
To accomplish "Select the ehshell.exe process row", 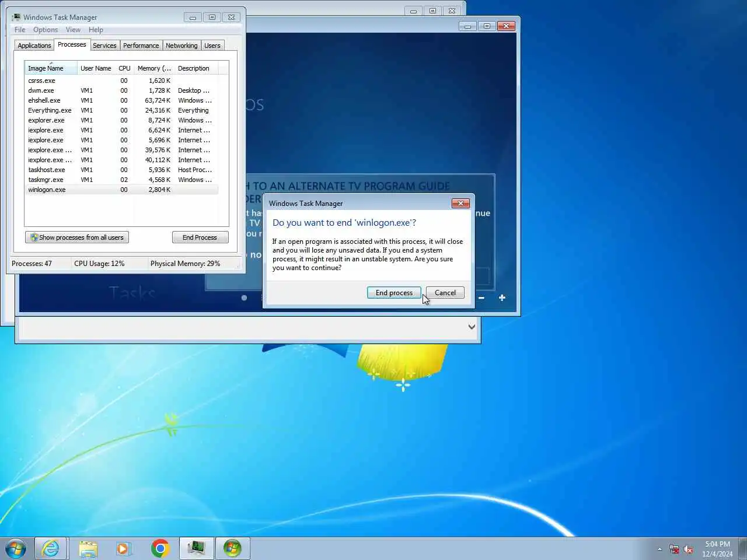I will click(x=121, y=100).
